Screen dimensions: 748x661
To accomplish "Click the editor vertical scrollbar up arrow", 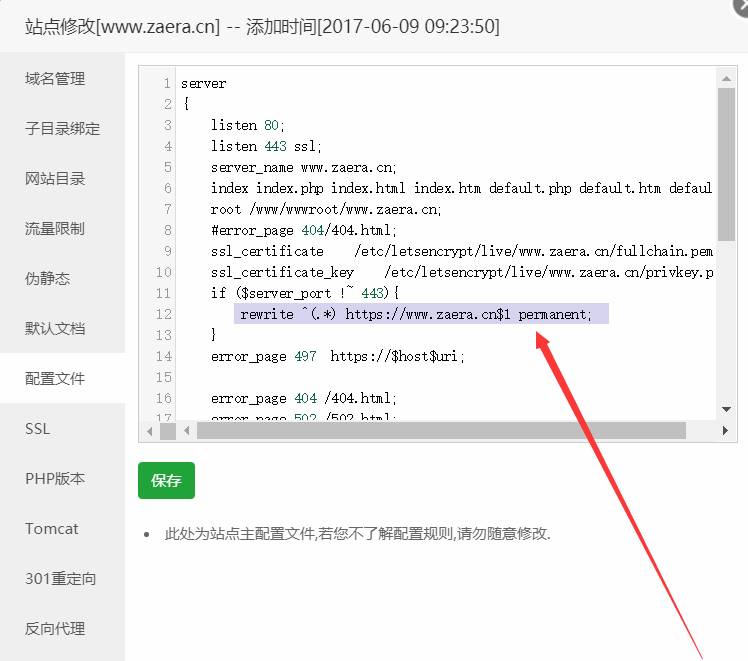I will pos(727,79).
